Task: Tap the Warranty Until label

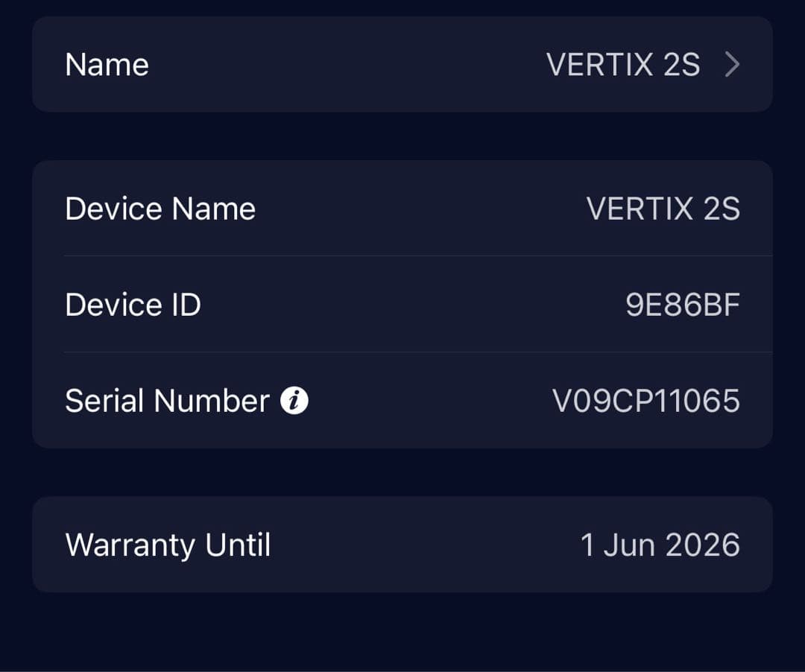Action: coord(168,545)
